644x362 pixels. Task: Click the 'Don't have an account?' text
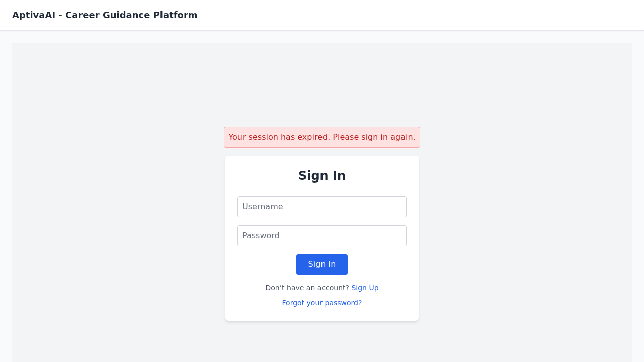point(307,288)
